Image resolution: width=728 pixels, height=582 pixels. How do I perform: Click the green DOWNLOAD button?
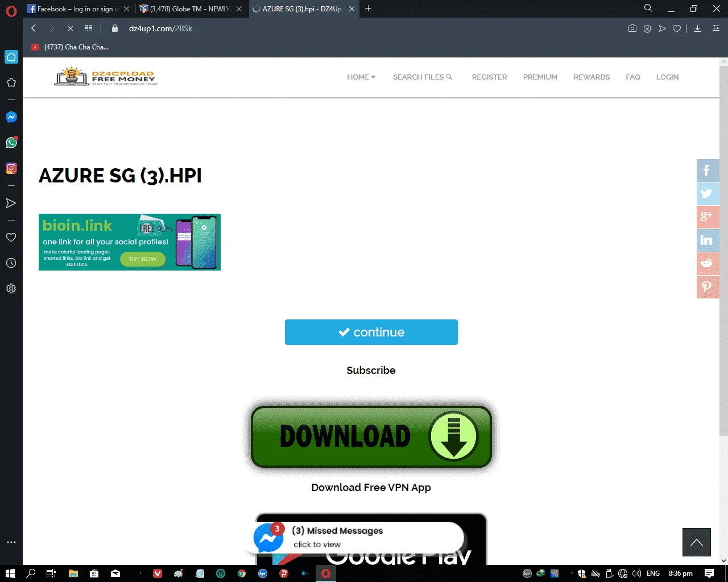(371, 436)
